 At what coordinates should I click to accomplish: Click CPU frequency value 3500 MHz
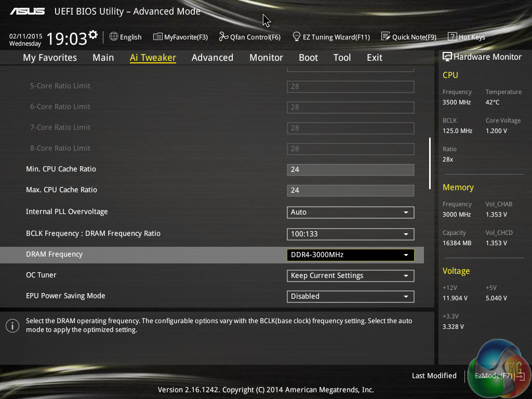[457, 102]
